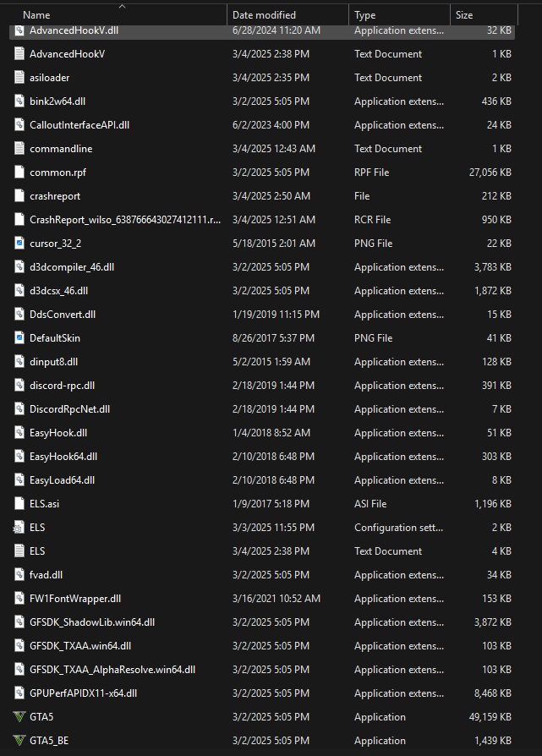This screenshot has width=542, height=756.
Task: Select the common.rpf file name
Action: tap(57, 173)
